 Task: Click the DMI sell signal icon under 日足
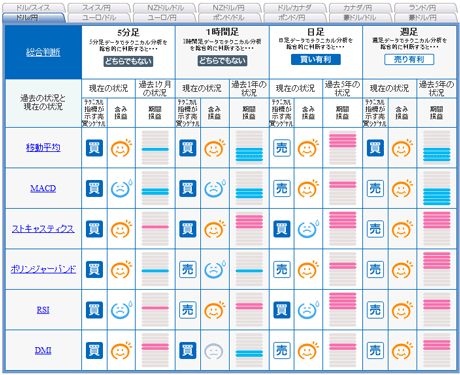[x=282, y=351]
